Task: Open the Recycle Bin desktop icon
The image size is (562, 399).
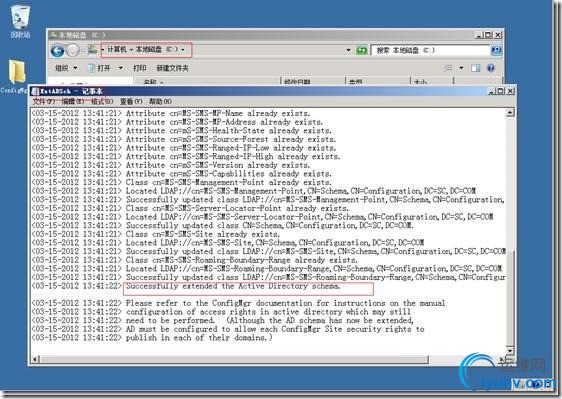Action: [20, 22]
